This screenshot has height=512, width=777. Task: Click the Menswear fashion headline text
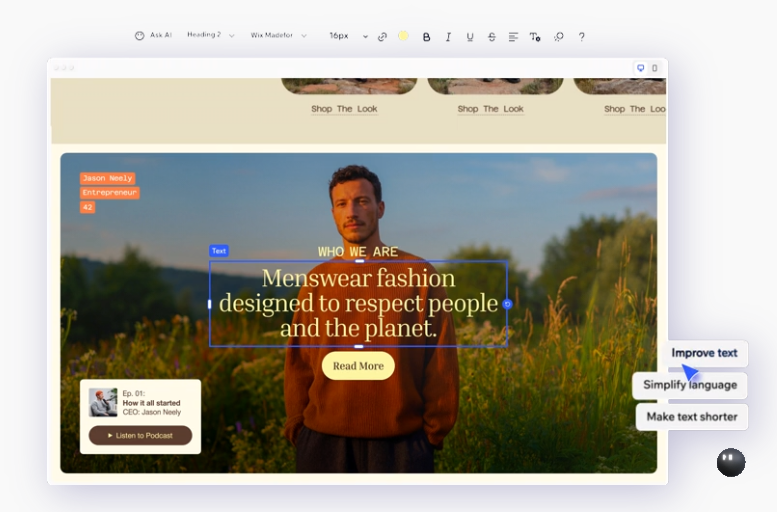tap(358, 303)
